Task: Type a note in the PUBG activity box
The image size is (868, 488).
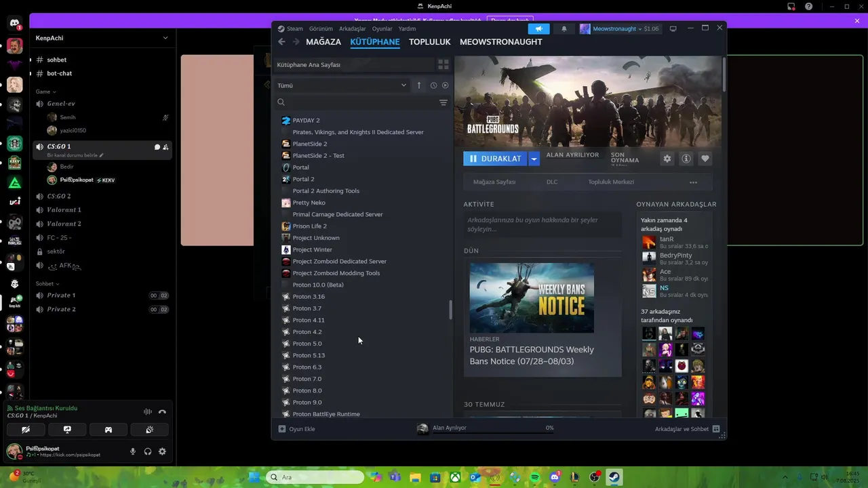Action: coord(542,224)
